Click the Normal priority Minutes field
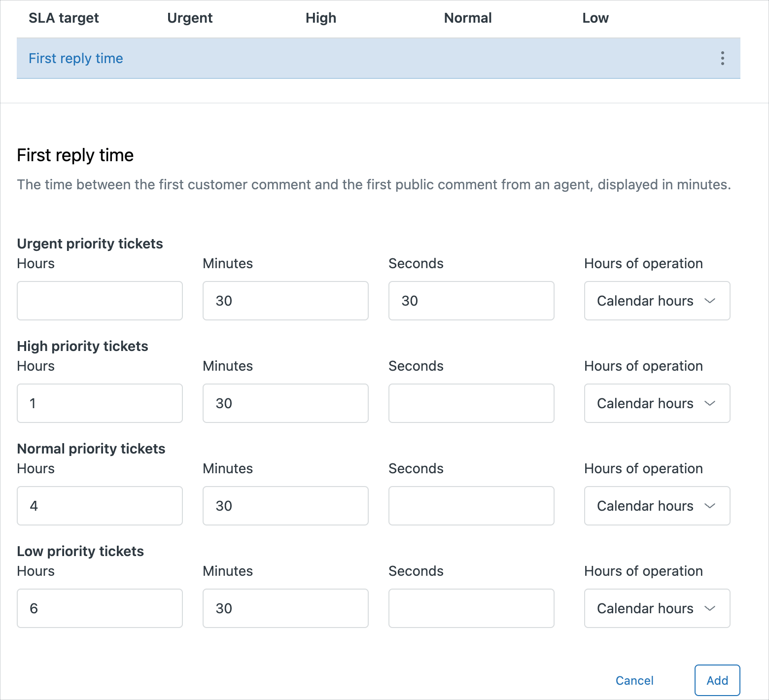 click(x=285, y=506)
